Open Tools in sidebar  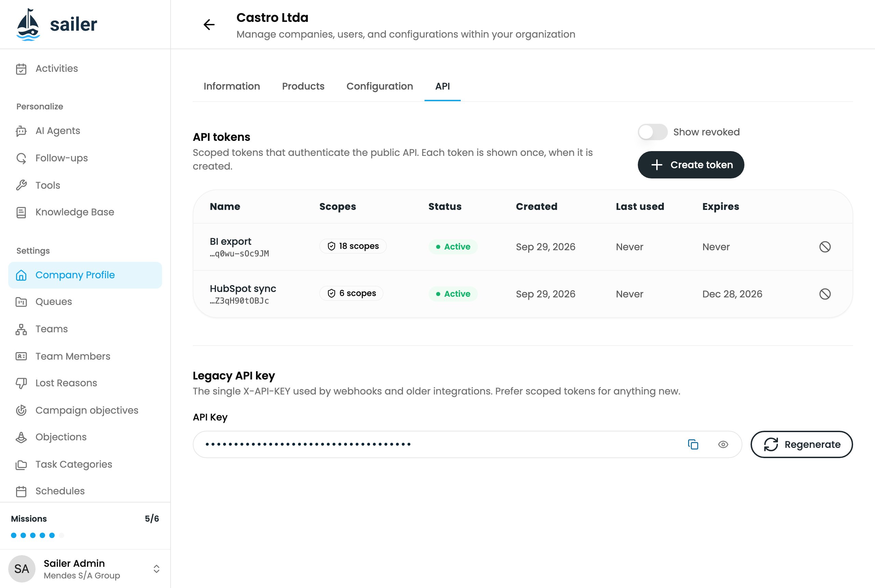pyautogui.click(x=85, y=185)
